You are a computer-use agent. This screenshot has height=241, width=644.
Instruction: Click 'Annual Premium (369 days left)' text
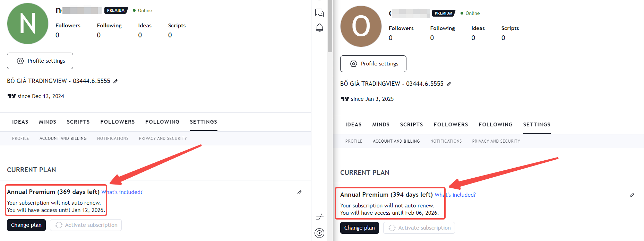click(x=53, y=192)
